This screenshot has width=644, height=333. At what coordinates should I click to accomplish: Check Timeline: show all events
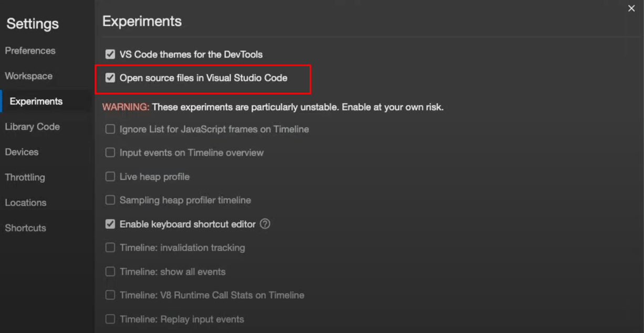click(x=110, y=271)
